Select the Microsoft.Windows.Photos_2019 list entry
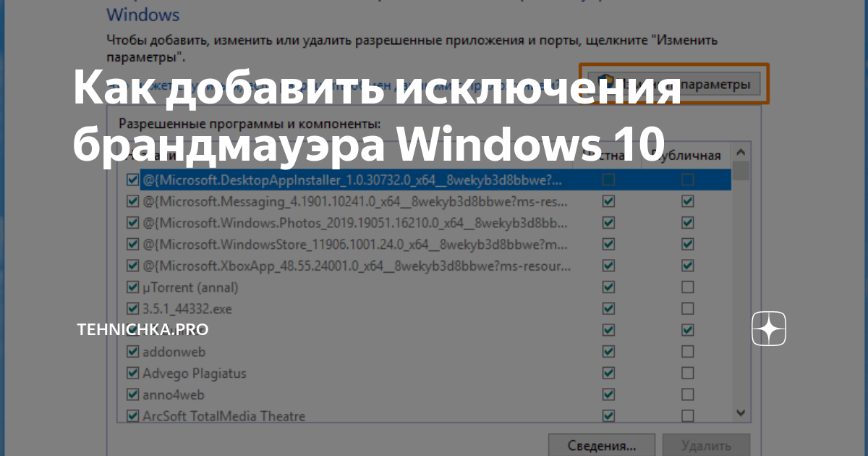 355,223
